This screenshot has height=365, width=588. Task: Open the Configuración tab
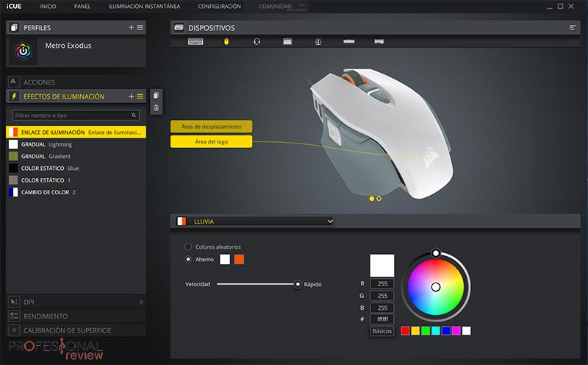pos(219,7)
